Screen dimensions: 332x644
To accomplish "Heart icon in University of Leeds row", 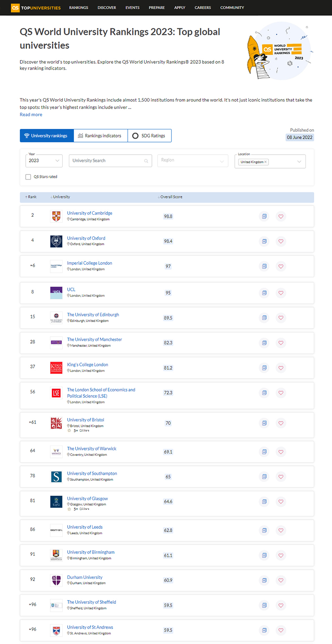I will tap(281, 530).
